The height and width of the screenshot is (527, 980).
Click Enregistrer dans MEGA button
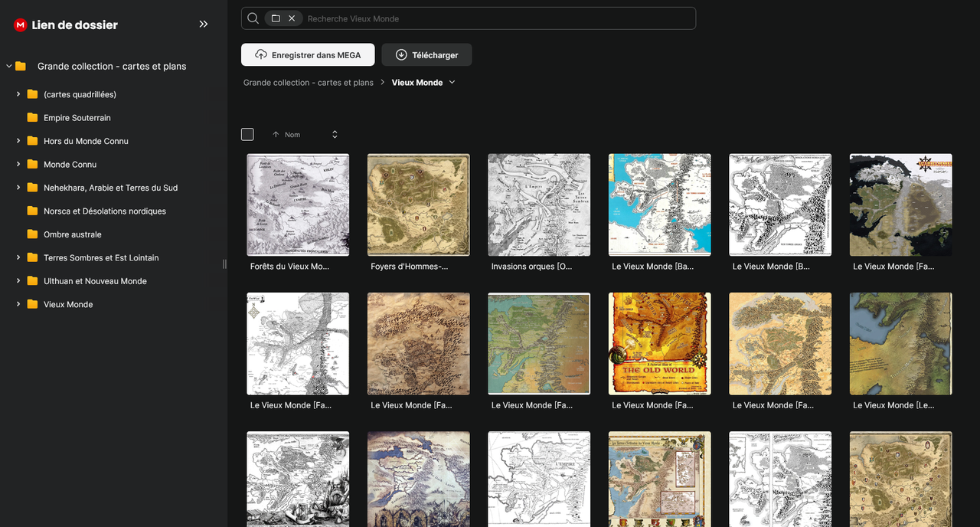tap(308, 54)
